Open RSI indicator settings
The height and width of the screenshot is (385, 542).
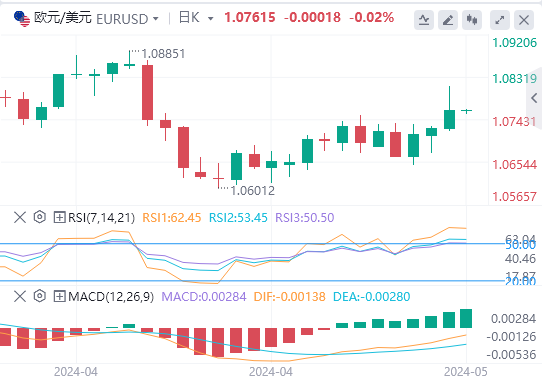pyautogui.click(x=39, y=217)
